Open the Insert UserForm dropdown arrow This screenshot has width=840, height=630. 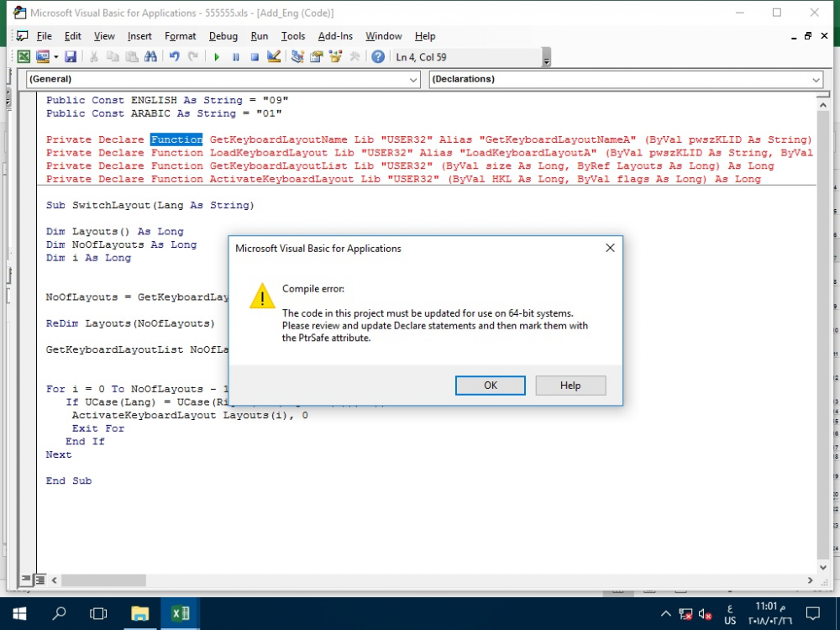pyautogui.click(x=55, y=57)
